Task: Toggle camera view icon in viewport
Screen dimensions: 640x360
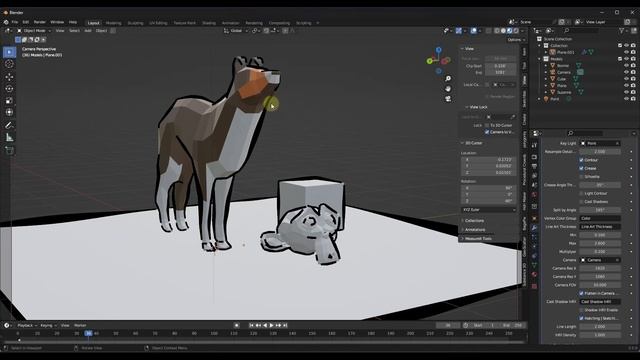Action: [x=448, y=99]
